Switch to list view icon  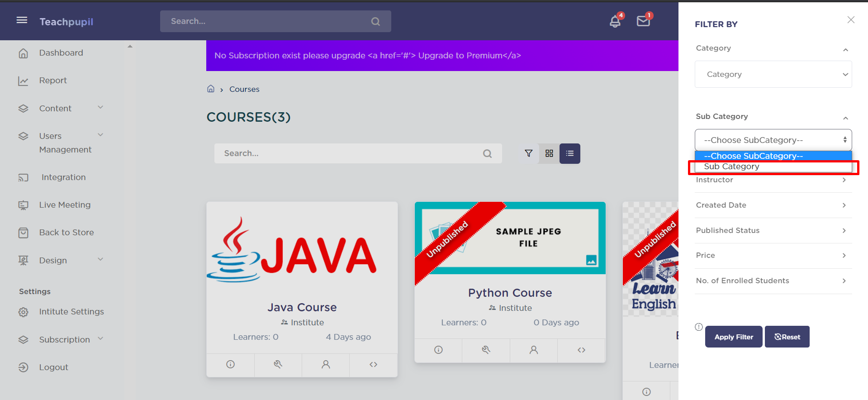570,153
